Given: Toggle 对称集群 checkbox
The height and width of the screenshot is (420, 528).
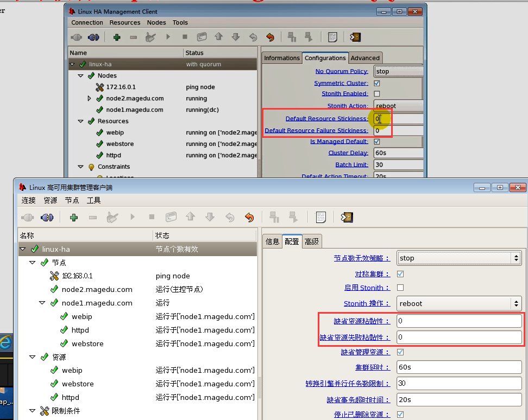Looking at the screenshot, I should click(400, 274).
